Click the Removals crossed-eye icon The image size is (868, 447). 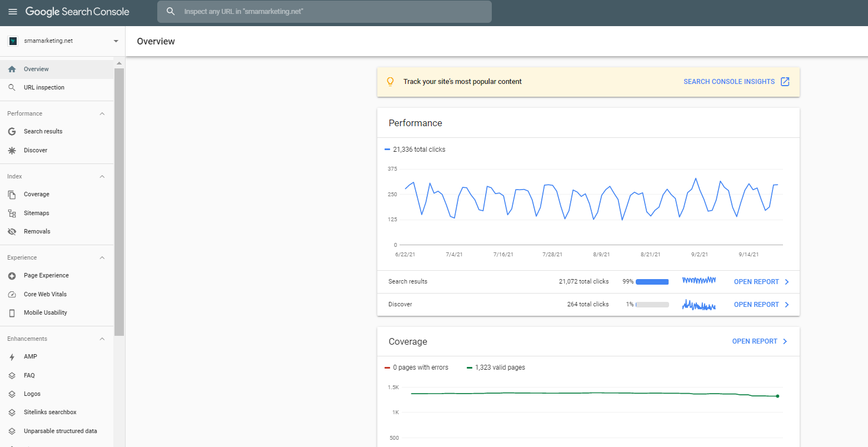click(x=12, y=232)
